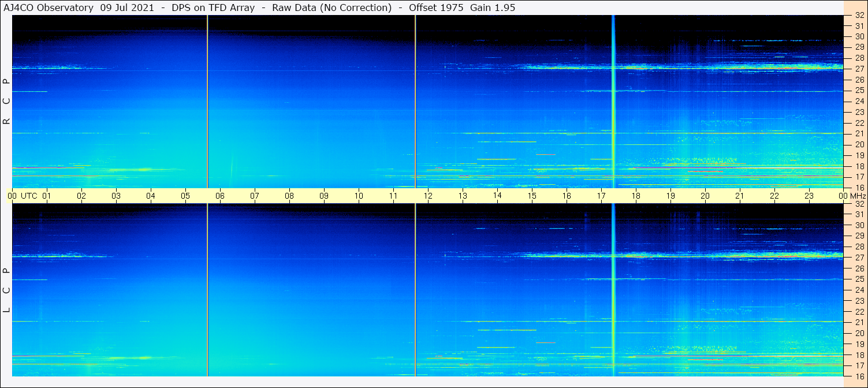868x388 pixels.
Task: Select the 01 hour tick label
Action: (47, 196)
